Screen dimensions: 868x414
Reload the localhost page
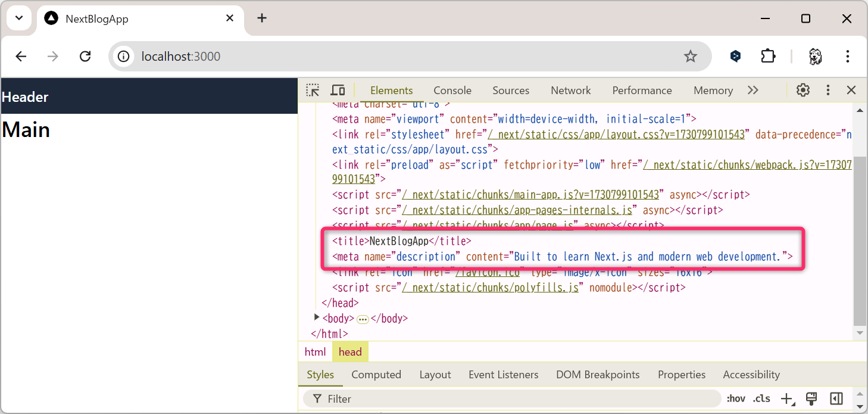(x=85, y=57)
